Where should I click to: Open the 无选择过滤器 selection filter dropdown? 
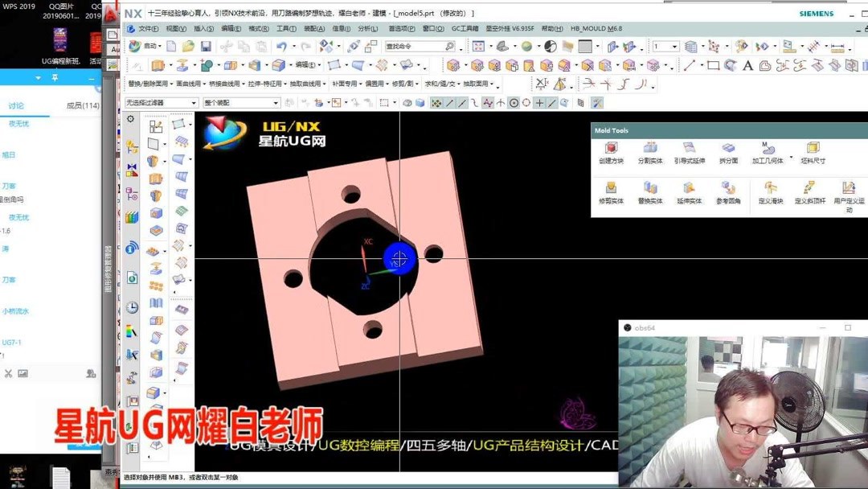[x=194, y=103]
